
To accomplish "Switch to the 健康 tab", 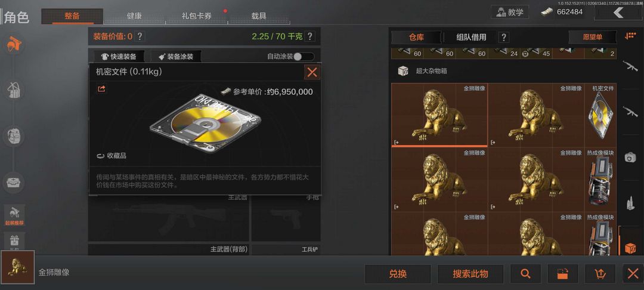I will 134,17.
